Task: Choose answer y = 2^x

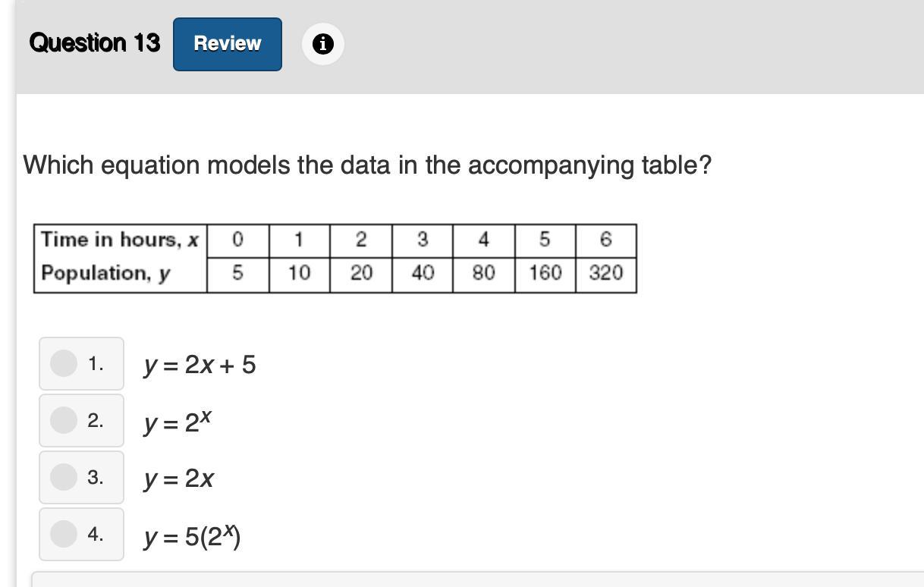Action: tap(178, 422)
